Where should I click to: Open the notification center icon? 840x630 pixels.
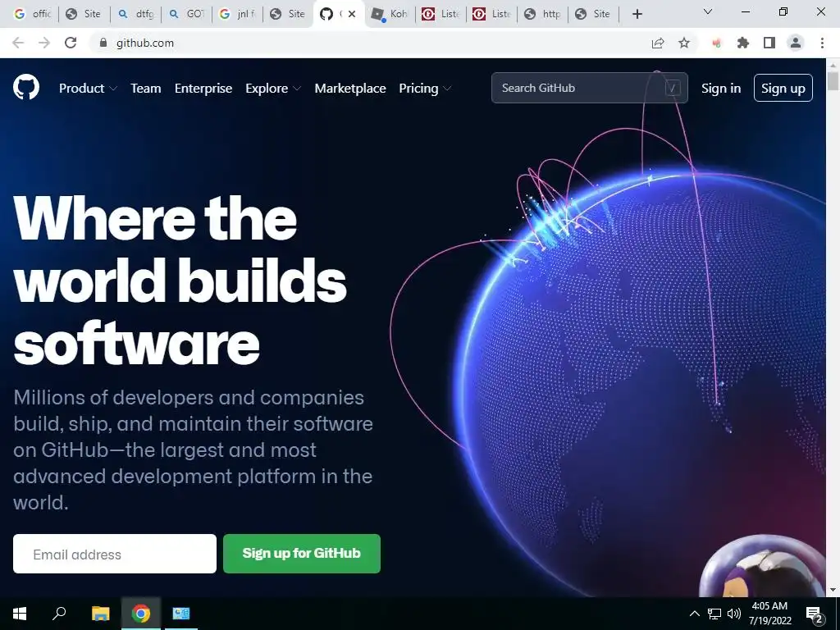point(815,615)
